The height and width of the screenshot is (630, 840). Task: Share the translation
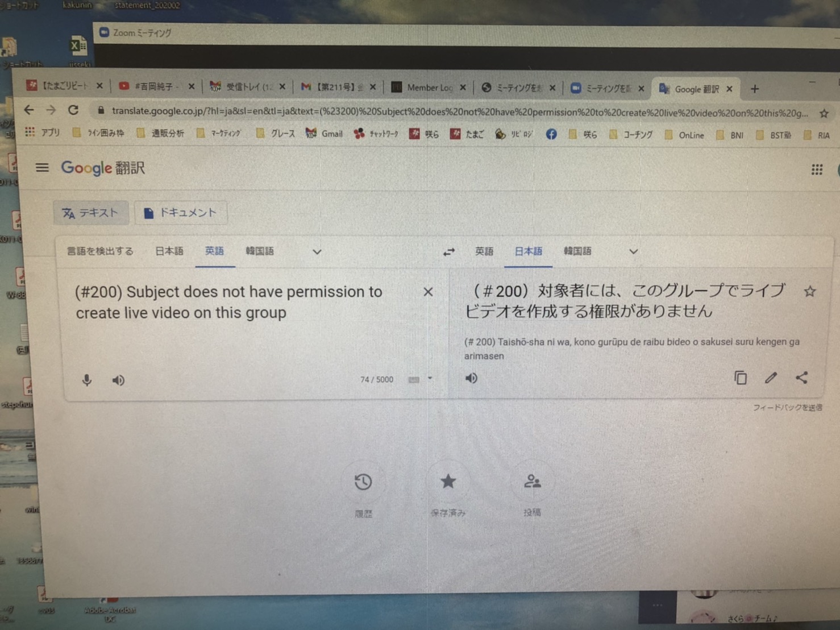pos(801,378)
